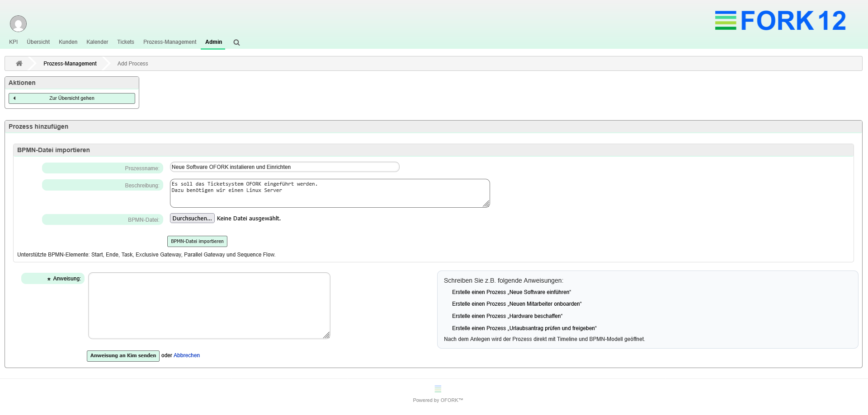The image size is (868, 415).
Task: Open the Kunden section
Action: tap(68, 42)
